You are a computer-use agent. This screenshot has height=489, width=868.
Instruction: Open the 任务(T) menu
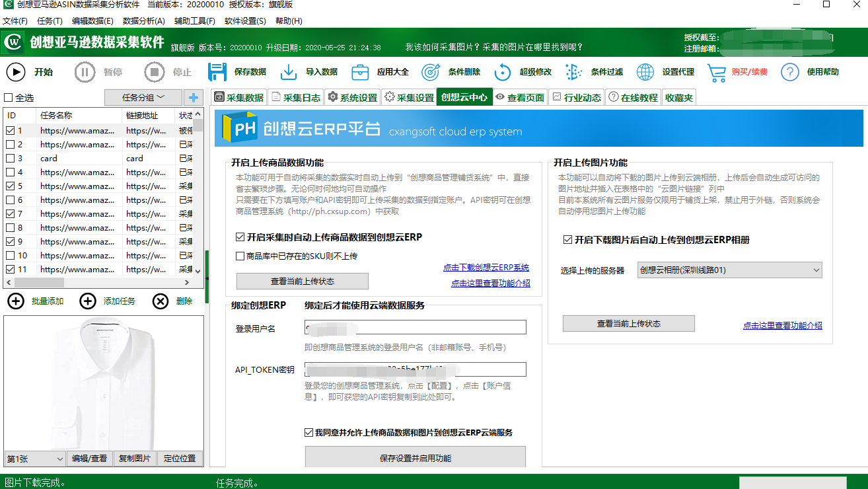pos(50,21)
